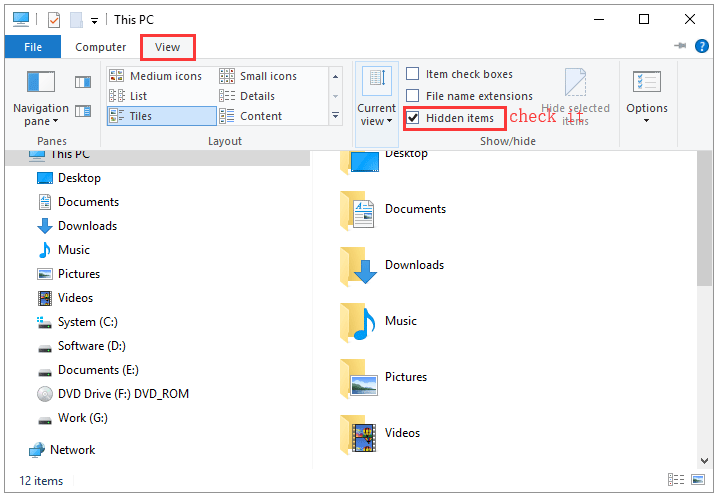Open Customize Quick Access Toolbar dropdown
The width and height of the screenshot is (718, 496).
click(x=94, y=21)
